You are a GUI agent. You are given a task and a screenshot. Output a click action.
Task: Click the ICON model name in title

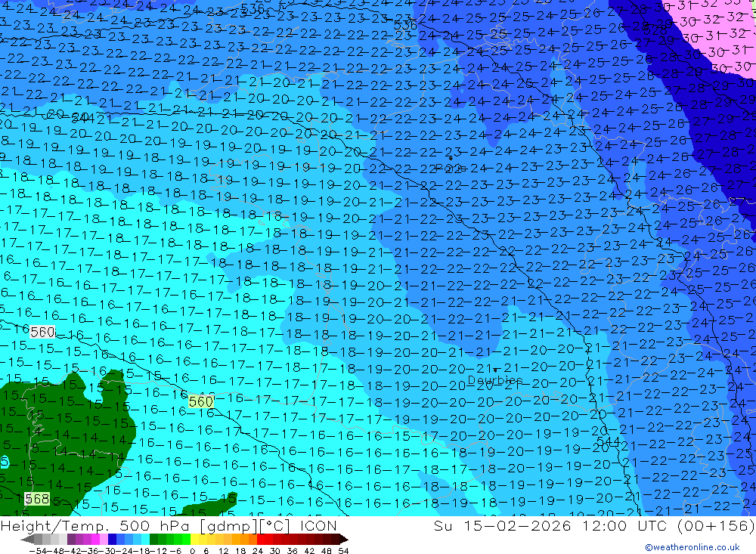tap(318, 525)
